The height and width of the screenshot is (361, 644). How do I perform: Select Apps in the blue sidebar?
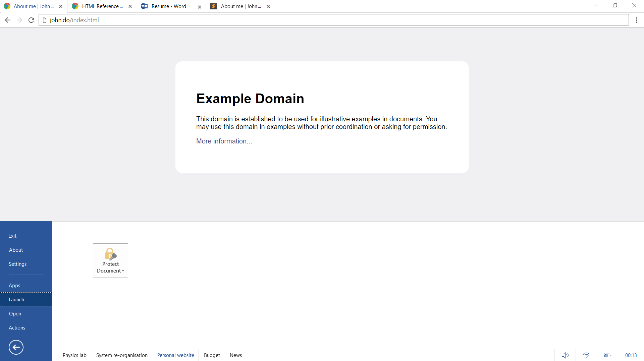point(26,286)
